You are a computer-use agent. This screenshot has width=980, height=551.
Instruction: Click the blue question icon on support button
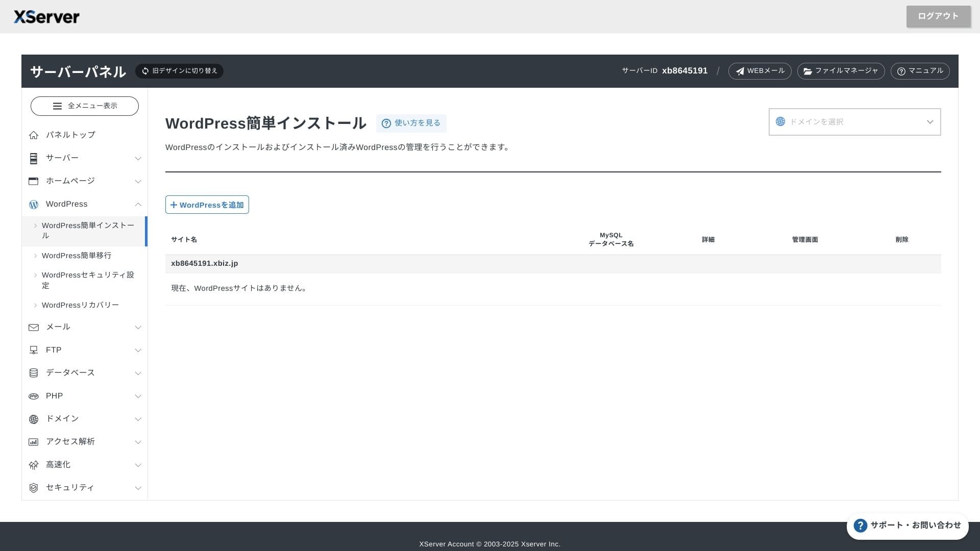(861, 525)
